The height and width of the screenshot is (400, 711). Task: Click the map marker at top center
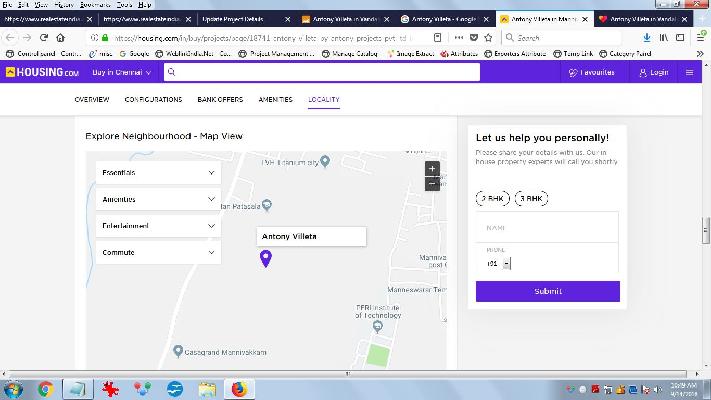point(325,161)
